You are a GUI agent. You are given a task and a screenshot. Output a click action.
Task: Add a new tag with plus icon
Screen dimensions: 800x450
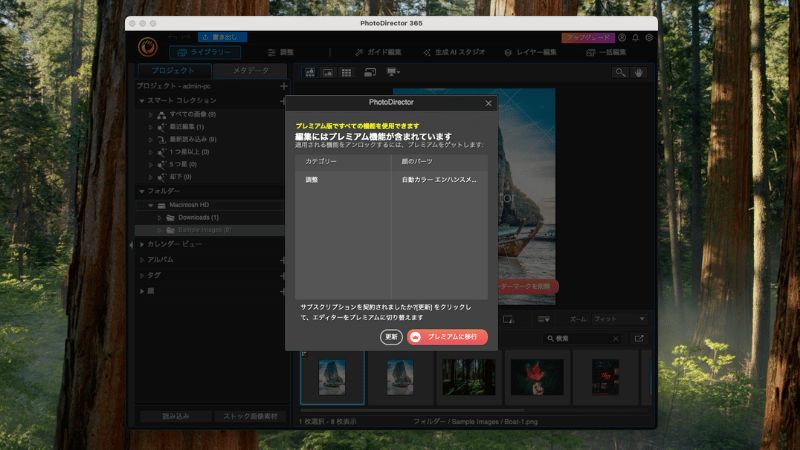coord(283,276)
